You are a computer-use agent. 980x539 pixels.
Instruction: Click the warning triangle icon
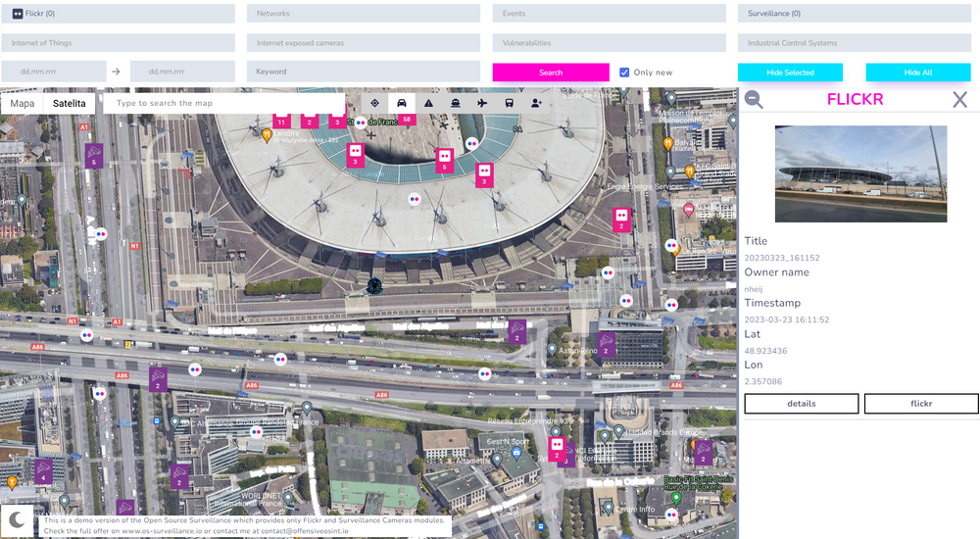click(428, 103)
